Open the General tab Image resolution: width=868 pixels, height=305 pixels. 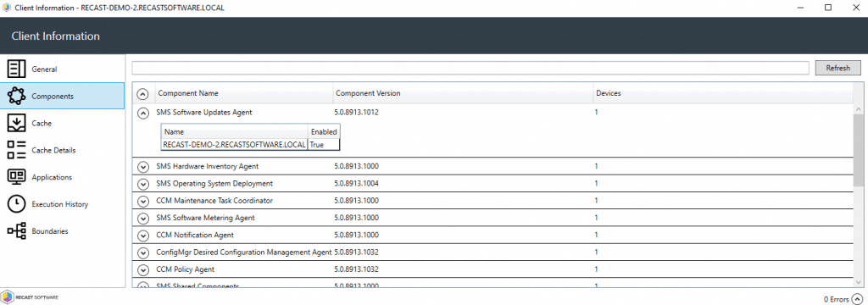click(63, 69)
